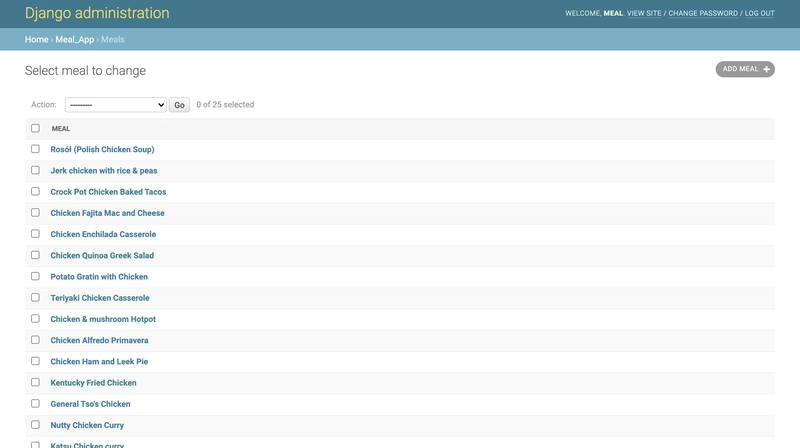Open Teriyaki Chicken Casserole record
The height and width of the screenshot is (448, 800).
(100, 298)
